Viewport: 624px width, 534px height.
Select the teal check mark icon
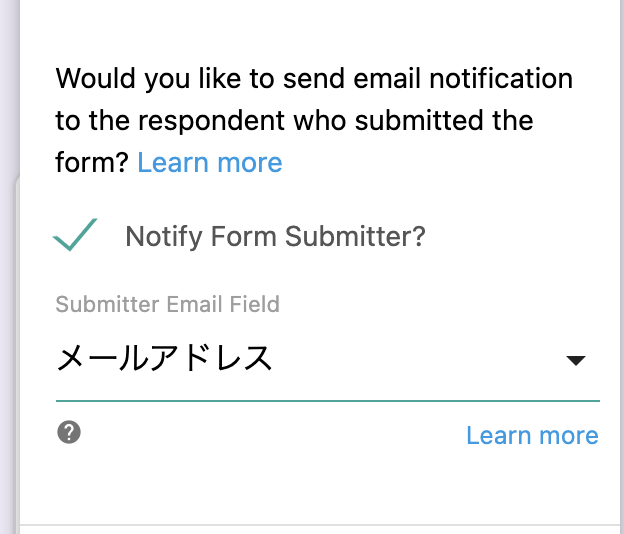point(75,235)
